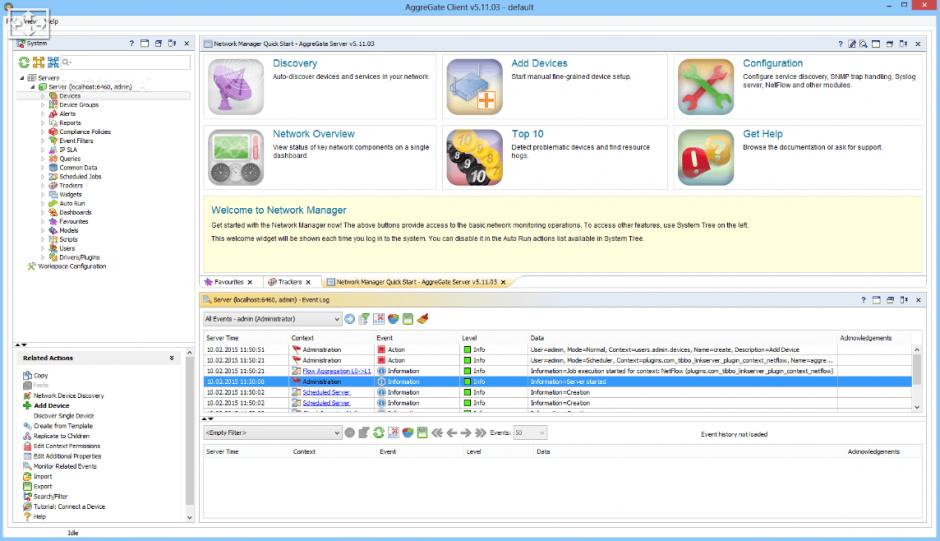
Task: Open the Top 10 billiard balls tile icon
Action: click(x=474, y=157)
